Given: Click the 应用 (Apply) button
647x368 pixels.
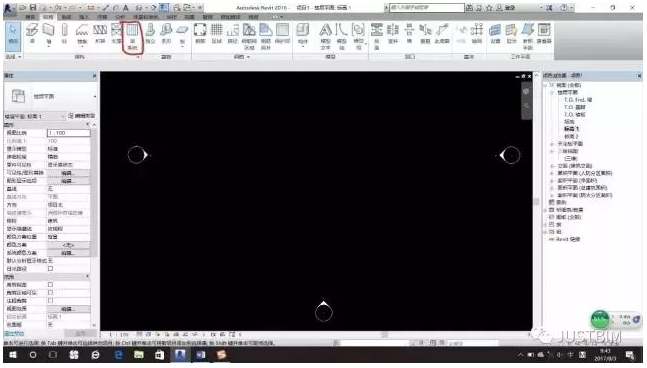Looking at the screenshot, I should [x=80, y=333].
